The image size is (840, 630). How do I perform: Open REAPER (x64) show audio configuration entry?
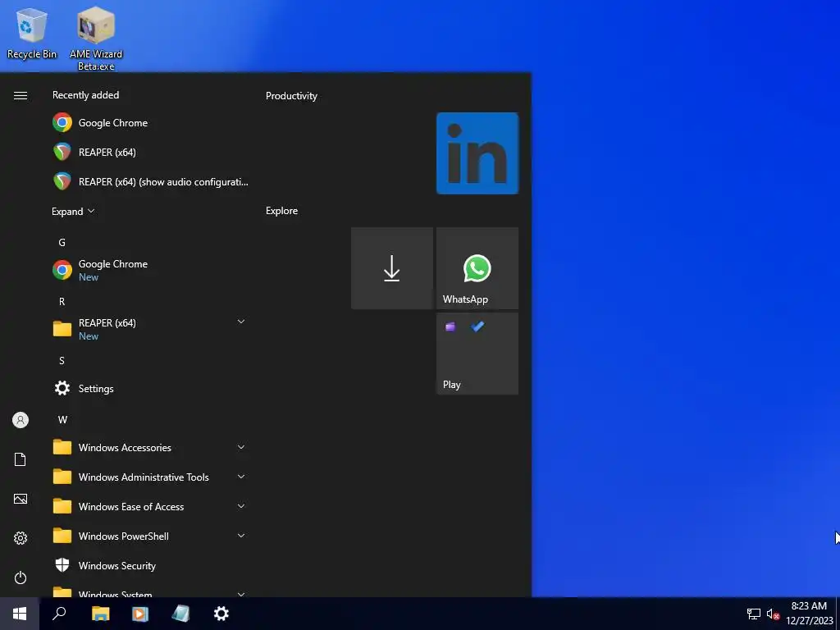point(150,181)
